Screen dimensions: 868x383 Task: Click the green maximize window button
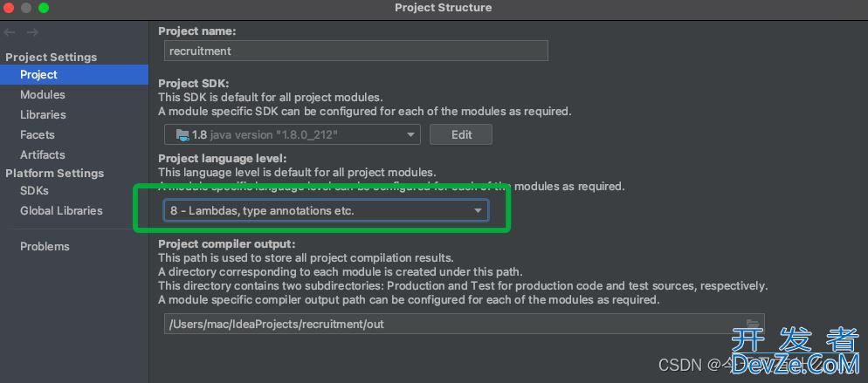pyautogui.click(x=43, y=8)
